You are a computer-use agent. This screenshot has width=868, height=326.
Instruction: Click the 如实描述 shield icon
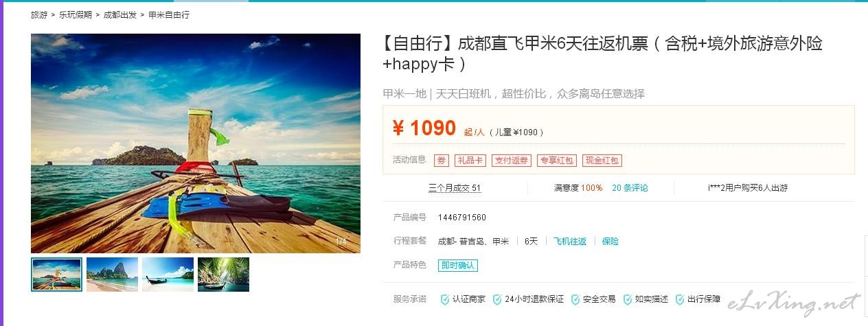coord(628,299)
